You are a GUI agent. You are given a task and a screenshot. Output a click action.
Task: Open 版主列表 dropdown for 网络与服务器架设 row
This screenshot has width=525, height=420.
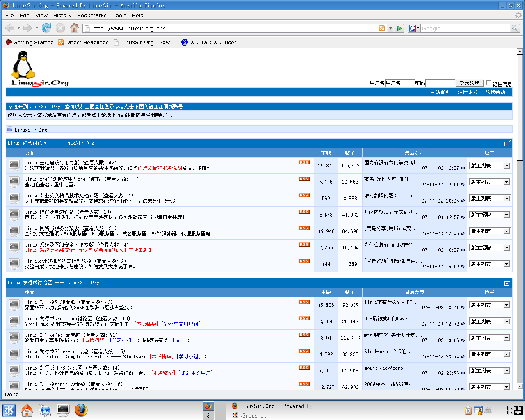(x=489, y=231)
